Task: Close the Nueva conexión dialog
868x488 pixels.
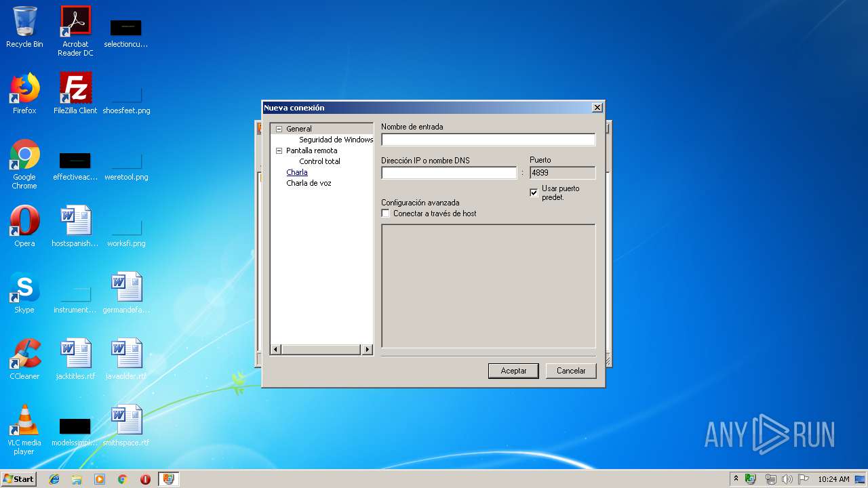Action: 597,108
